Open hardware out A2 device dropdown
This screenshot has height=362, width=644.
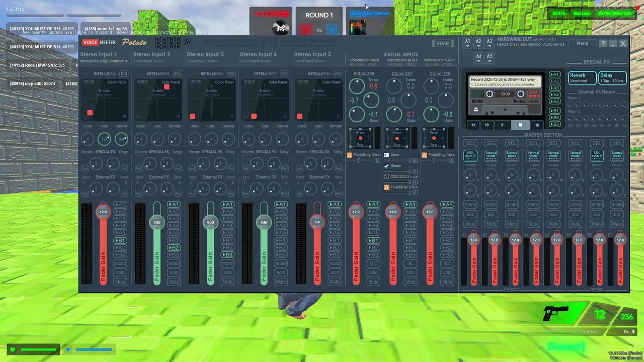coord(478,43)
